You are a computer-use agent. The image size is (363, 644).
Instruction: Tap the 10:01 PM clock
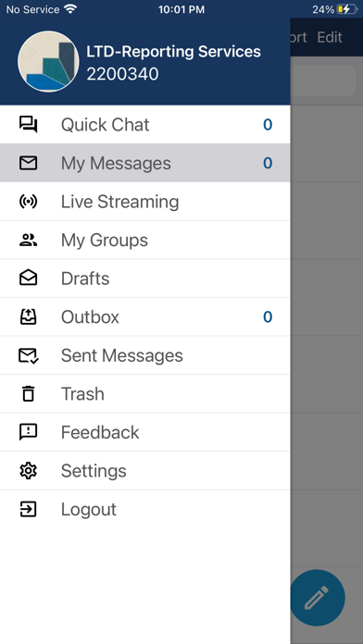coord(181,9)
